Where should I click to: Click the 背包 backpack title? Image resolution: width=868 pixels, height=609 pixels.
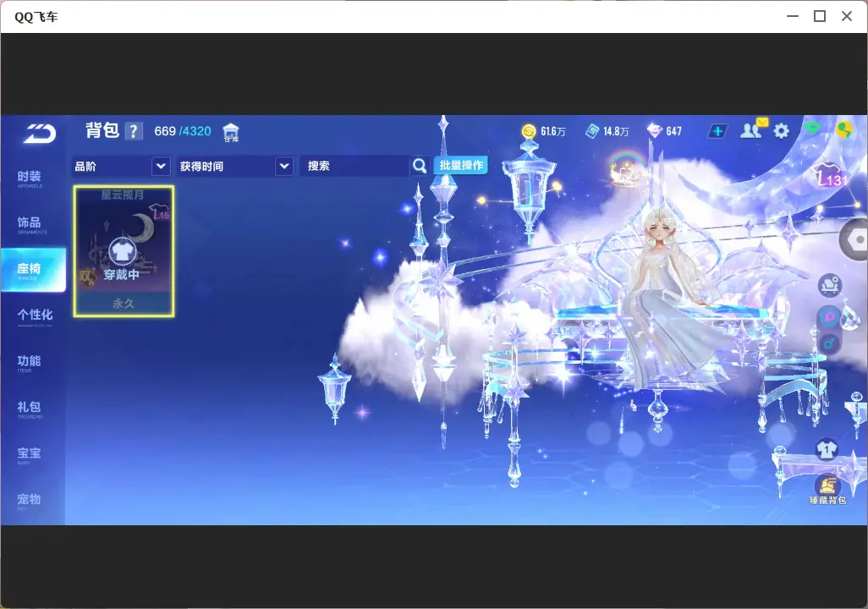[102, 130]
